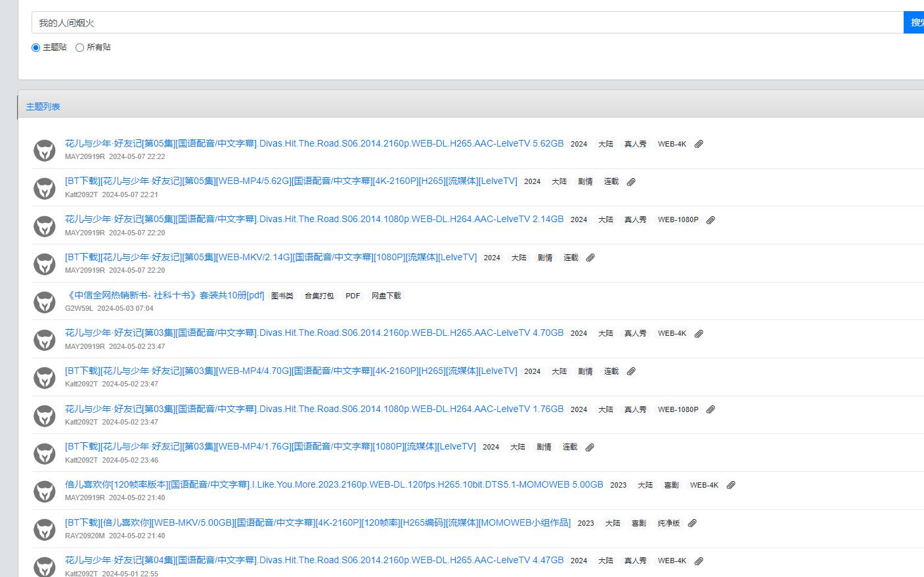Click avatar of 第05集 1080p 2.14GB post

[x=45, y=226]
